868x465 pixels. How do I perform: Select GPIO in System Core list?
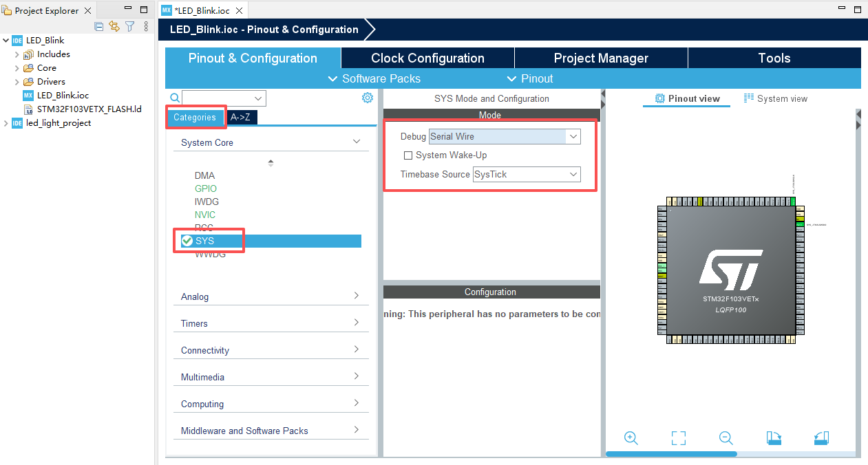point(206,188)
